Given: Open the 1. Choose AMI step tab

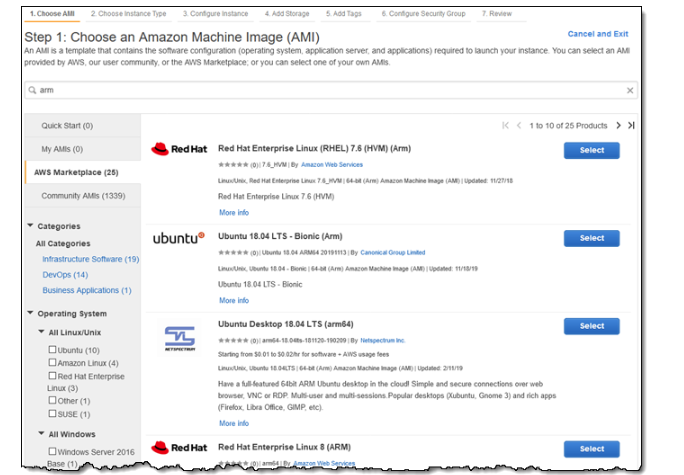Looking at the screenshot, I should point(52,14).
